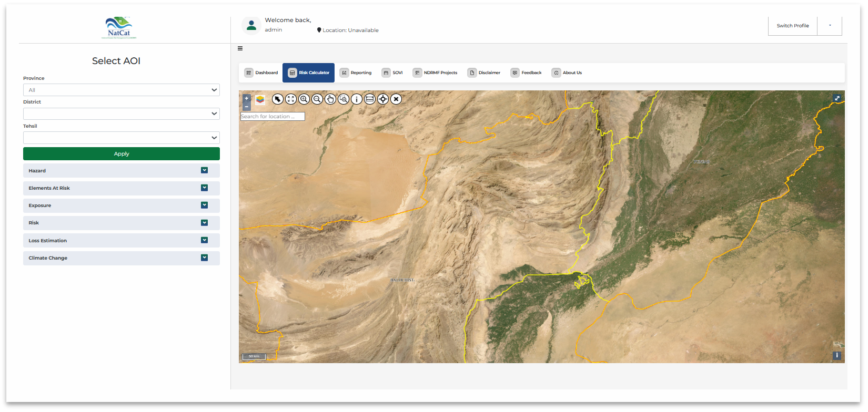This screenshot has height=412, width=868.
Task: Toggle the hamburger sidebar menu
Action: (240, 48)
